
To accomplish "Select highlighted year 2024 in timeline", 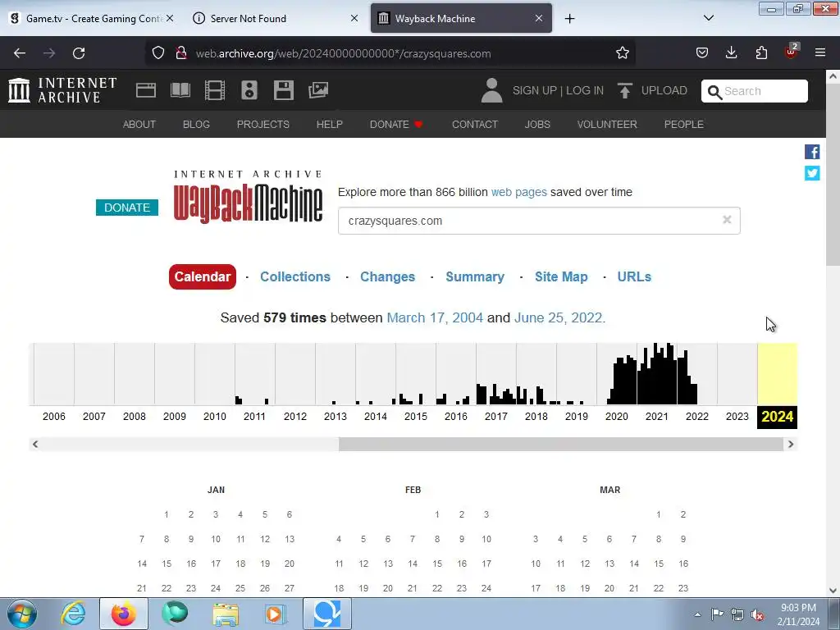I will [x=778, y=417].
